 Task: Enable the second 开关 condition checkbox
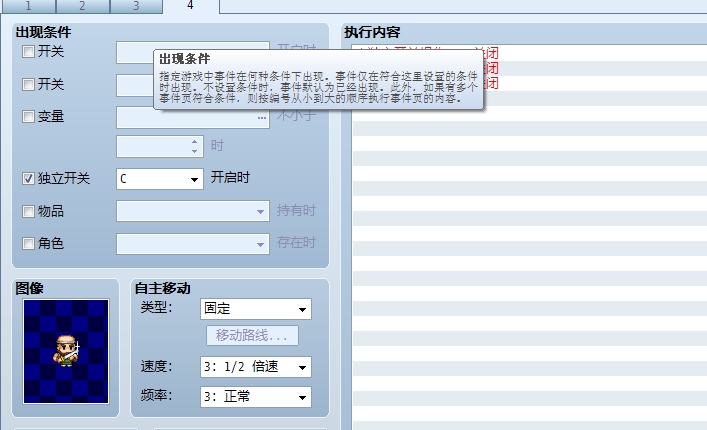click(x=28, y=84)
